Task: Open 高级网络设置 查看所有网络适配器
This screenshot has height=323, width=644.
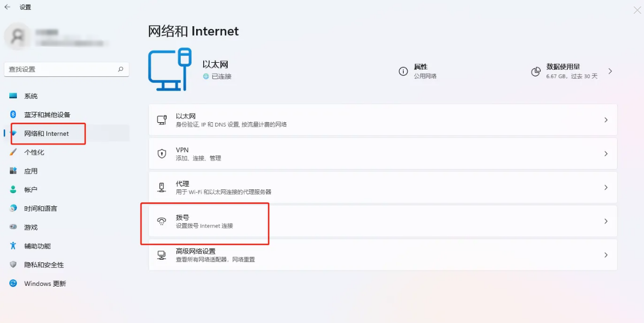Action: (x=383, y=254)
